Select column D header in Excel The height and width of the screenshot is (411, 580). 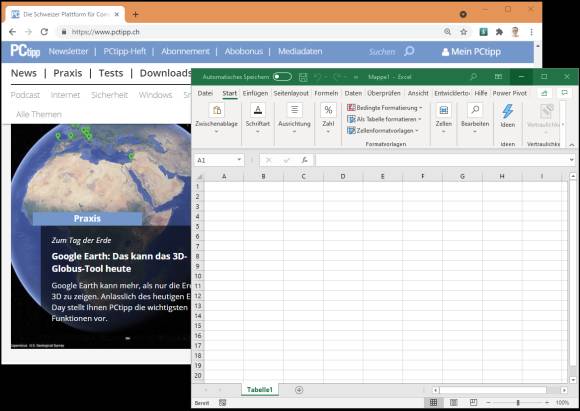point(343,176)
